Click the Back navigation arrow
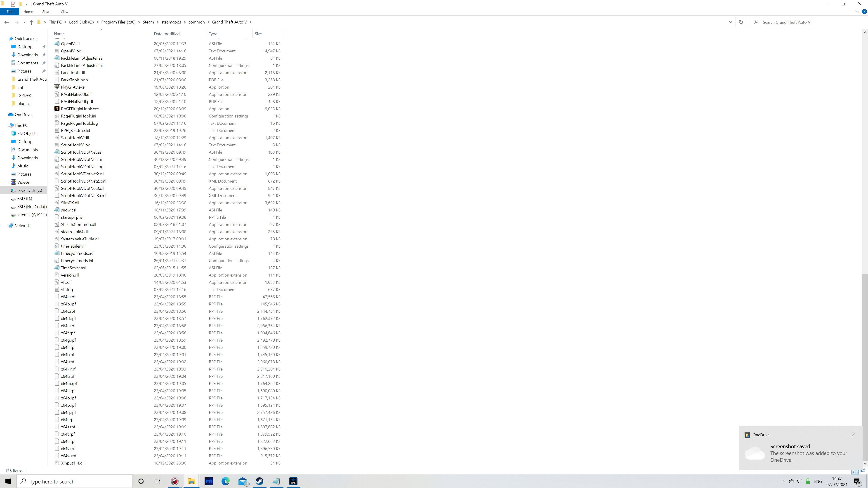The height and width of the screenshot is (488, 868). [6, 22]
